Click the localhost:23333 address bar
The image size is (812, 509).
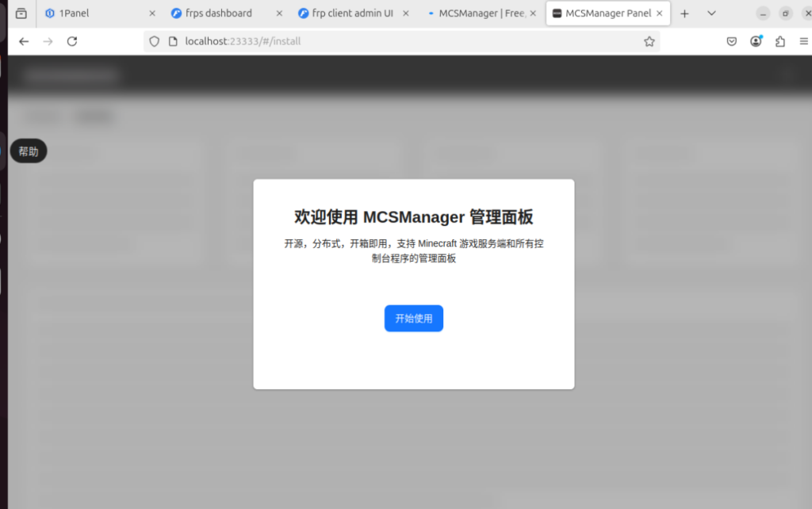(404, 41)
